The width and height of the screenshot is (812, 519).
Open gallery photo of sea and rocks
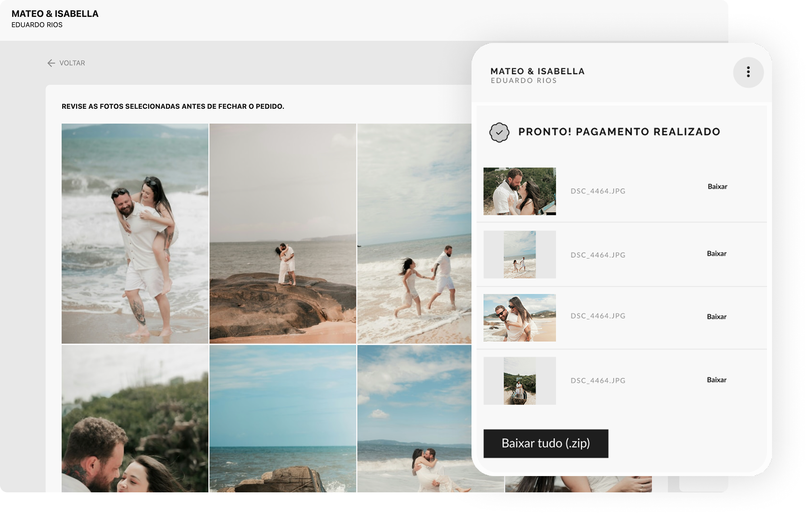pyautogui.click(x=283, y=419)
